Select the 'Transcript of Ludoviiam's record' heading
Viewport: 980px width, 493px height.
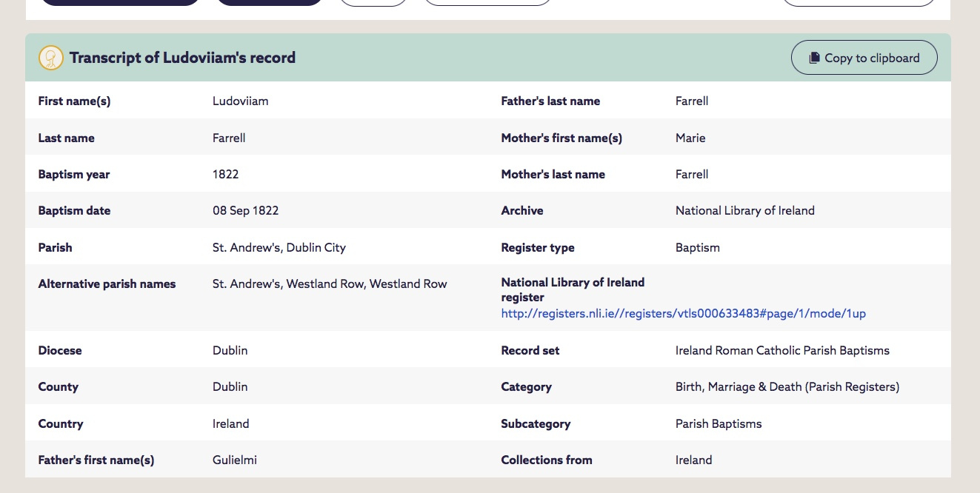[x=182, y=58]
